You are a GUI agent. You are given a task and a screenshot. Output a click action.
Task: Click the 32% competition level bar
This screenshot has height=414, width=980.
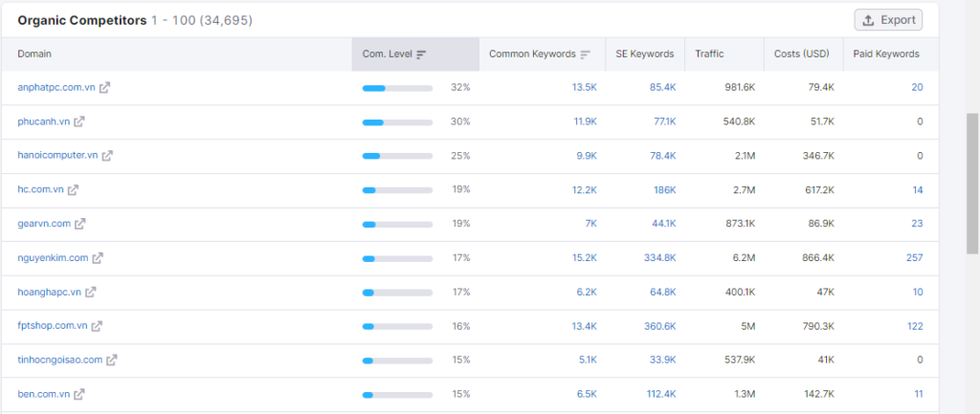click(x=397, y=88)
